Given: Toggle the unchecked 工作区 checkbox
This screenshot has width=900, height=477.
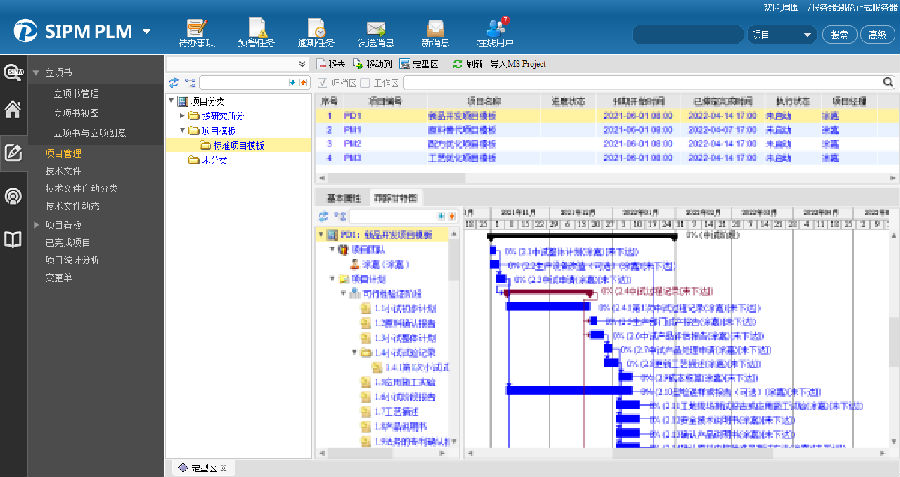Looking at the screenshot, I should click(x=365, y=83).
